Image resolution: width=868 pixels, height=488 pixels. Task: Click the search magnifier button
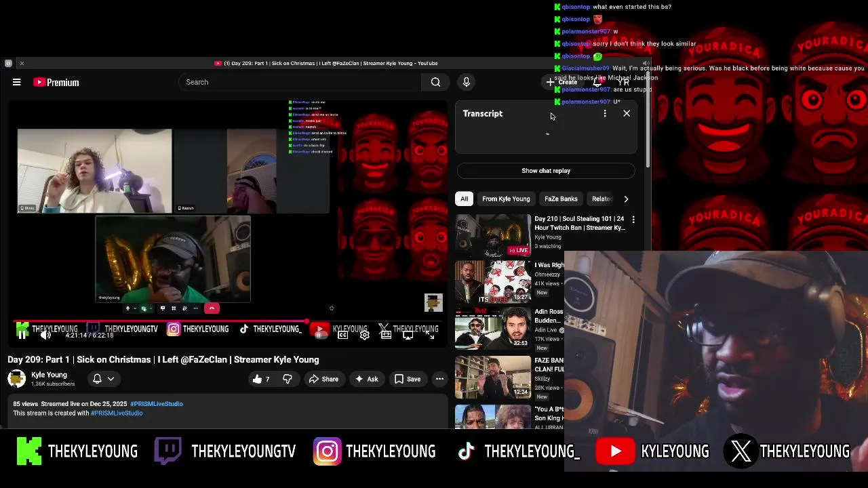pos(435,82)
